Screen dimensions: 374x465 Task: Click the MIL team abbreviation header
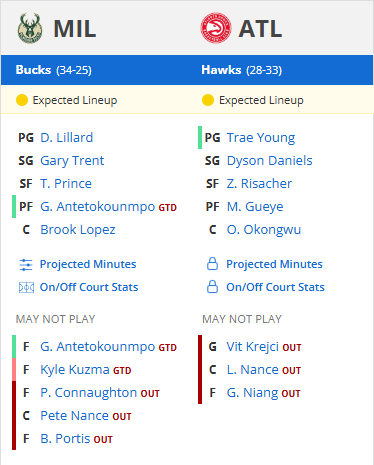[x=75, y=29]
